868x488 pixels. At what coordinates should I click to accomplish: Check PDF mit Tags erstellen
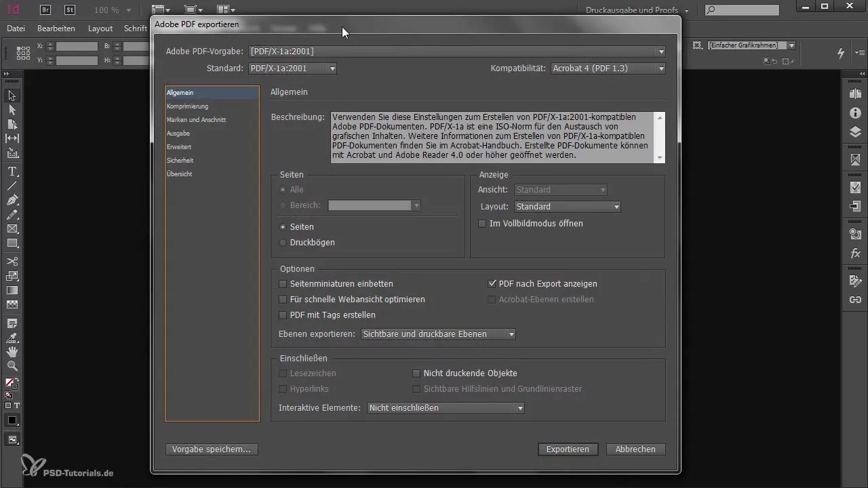pyautogui.click(x=283, y=315)
